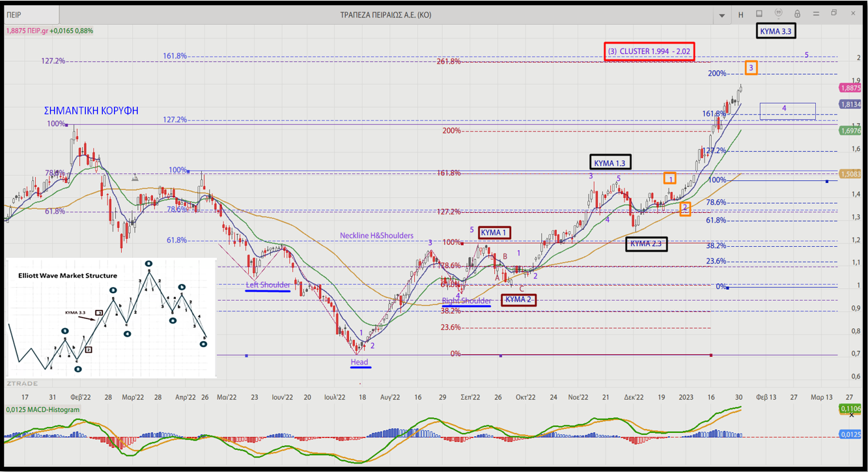Click the Ιουλ'22 date on time axis
This screenshot has height=472, width=868.
coord(334,397)
